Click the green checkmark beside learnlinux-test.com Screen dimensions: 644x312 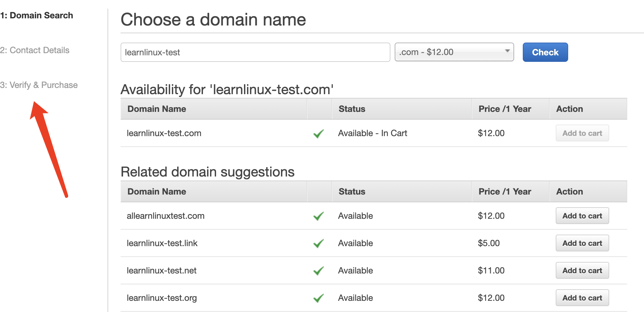pos(319,134)
